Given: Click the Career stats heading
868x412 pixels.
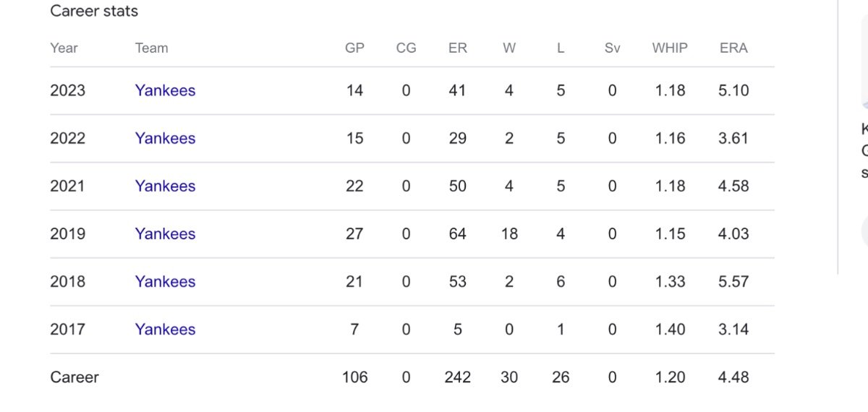Looking at the screenshot, I should click(94, 11).
